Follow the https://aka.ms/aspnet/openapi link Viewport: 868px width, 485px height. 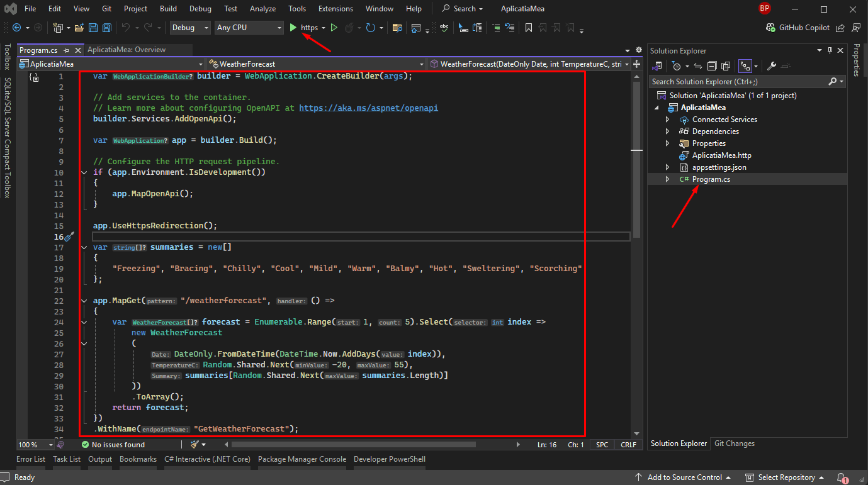tap(368, 108)
